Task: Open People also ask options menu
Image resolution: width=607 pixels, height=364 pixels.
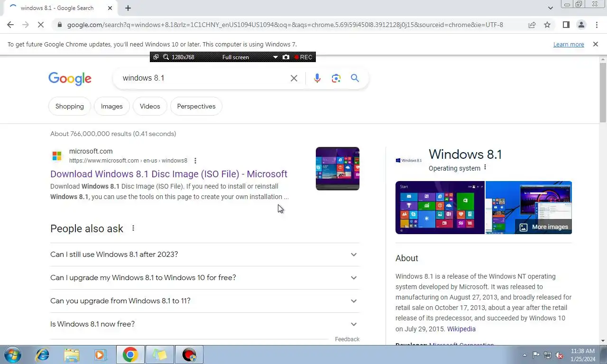Action: (133, 228)
